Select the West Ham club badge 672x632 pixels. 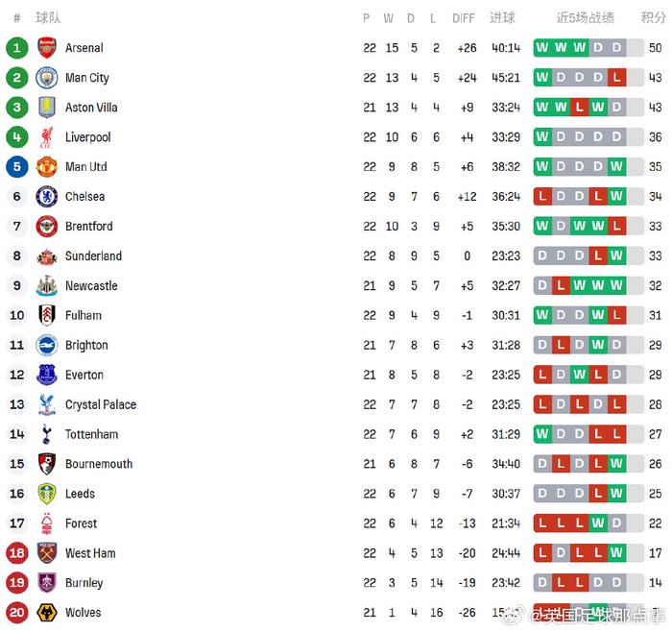click(46, 553)
